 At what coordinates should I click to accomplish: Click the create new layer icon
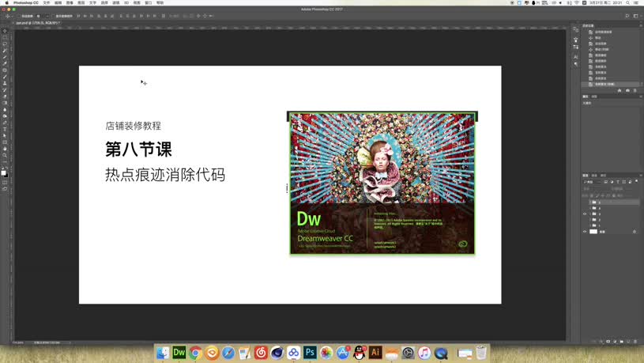point(628,341)
